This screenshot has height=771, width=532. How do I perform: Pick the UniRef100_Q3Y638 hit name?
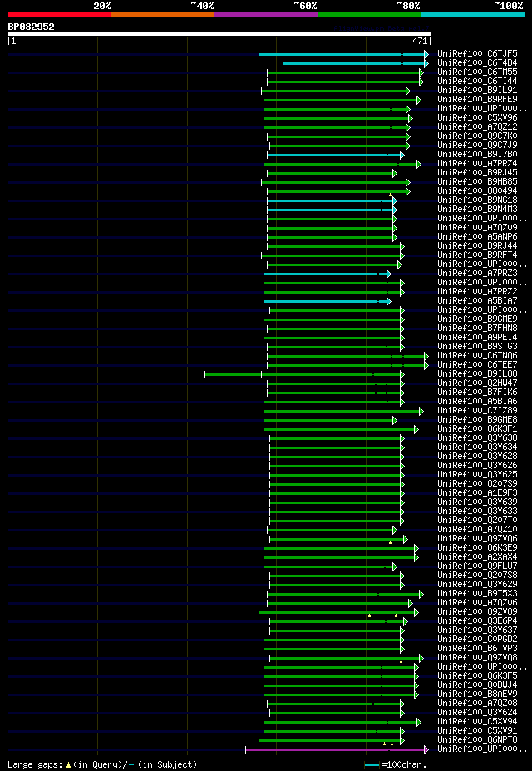click(x=477, y=438)
